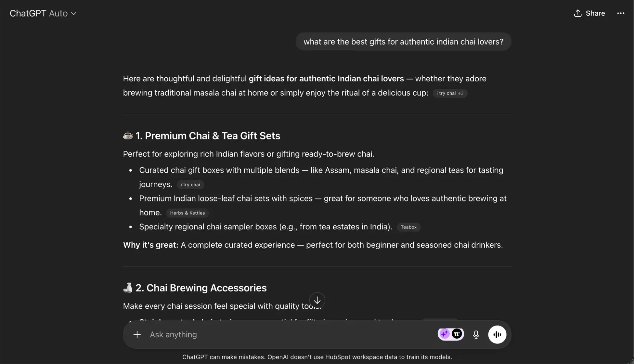Screen dimensions: 634x364
Task: Click the scroll-to-bottom arrow
Action: click(x=317, y=300)
